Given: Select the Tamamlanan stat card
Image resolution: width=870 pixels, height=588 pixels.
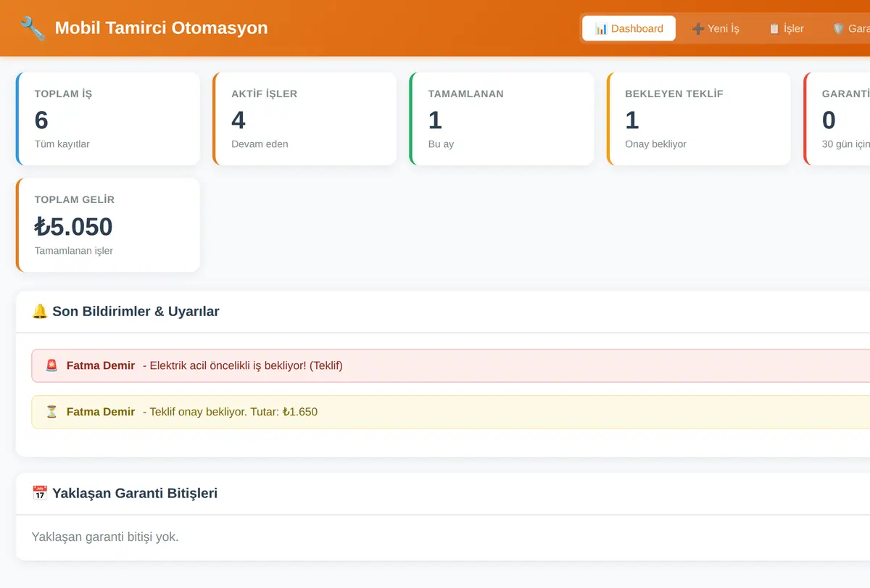Looking at the screenshot, I should 501,119.
